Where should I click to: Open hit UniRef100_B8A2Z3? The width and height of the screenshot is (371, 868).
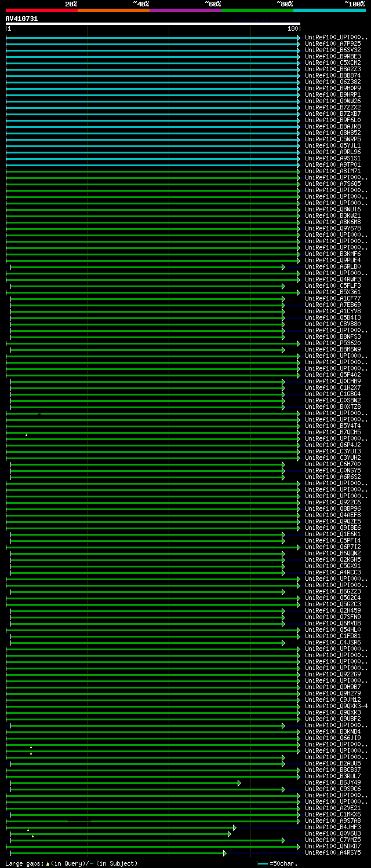[x=333, y=69]
